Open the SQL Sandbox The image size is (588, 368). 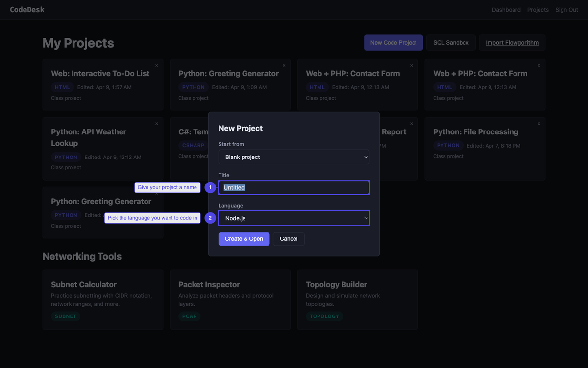pos(451,42)
